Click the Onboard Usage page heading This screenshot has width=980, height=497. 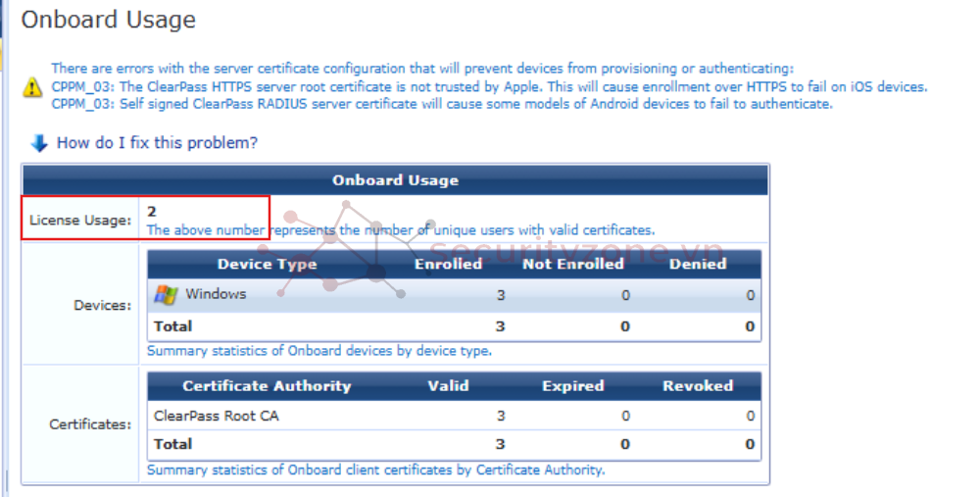[109, 20]
